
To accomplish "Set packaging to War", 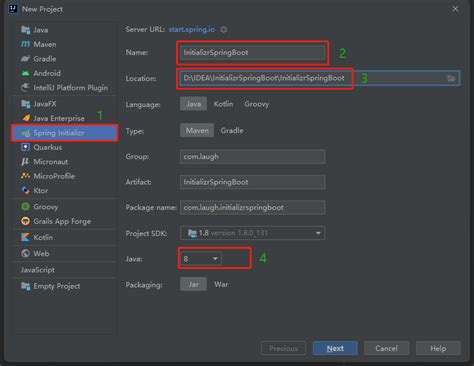I will [221, 284].
